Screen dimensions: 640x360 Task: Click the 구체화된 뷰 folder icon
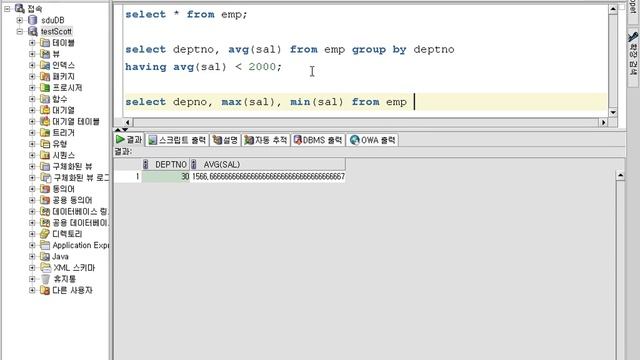tap(45, 167)
